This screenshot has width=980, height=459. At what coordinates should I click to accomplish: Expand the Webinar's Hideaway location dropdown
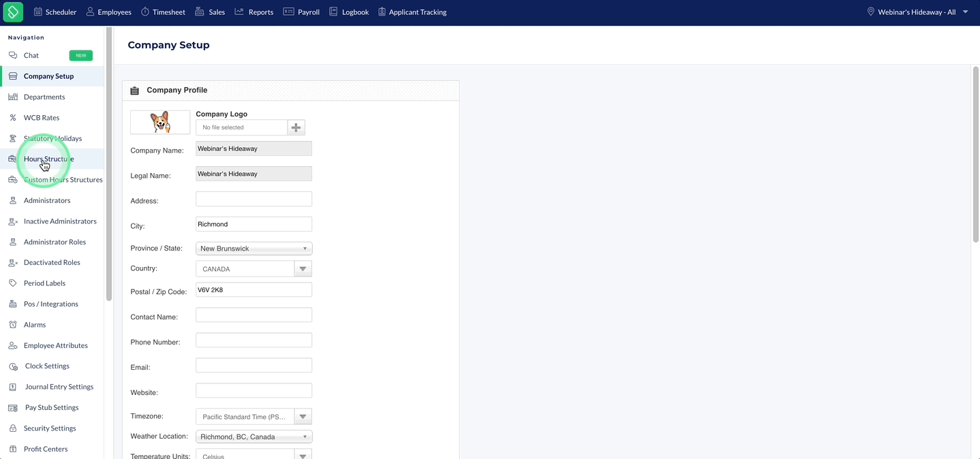coord(917,12)
